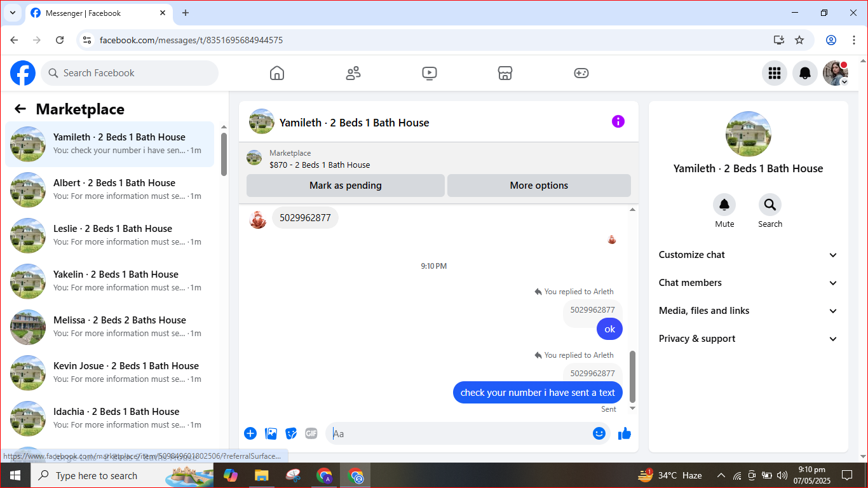This screenshot has height=488, width=868.
Task: Click Mark as pending button
Action: pyautogui.click(x=346, y=186)
